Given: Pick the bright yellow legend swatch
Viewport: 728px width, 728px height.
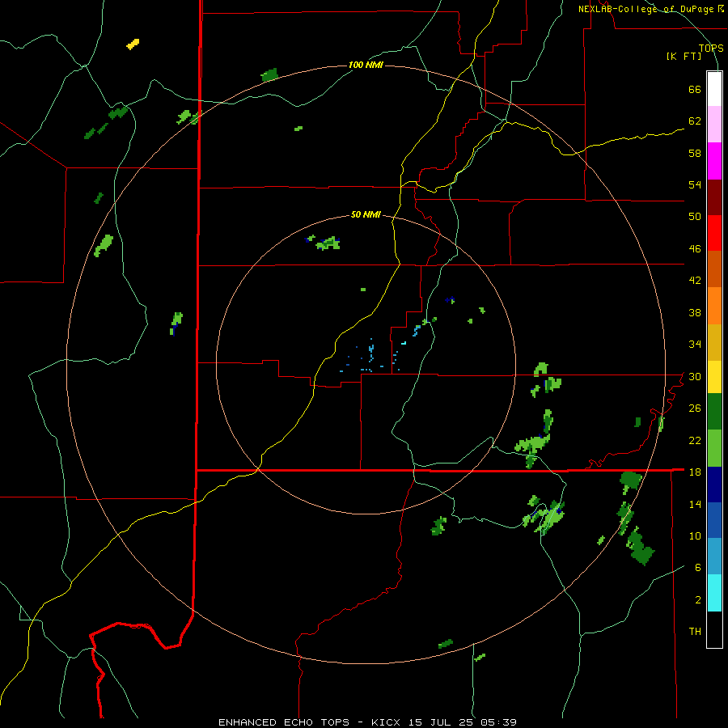Looking at the screenshot, I should click(x=714, y=377).
